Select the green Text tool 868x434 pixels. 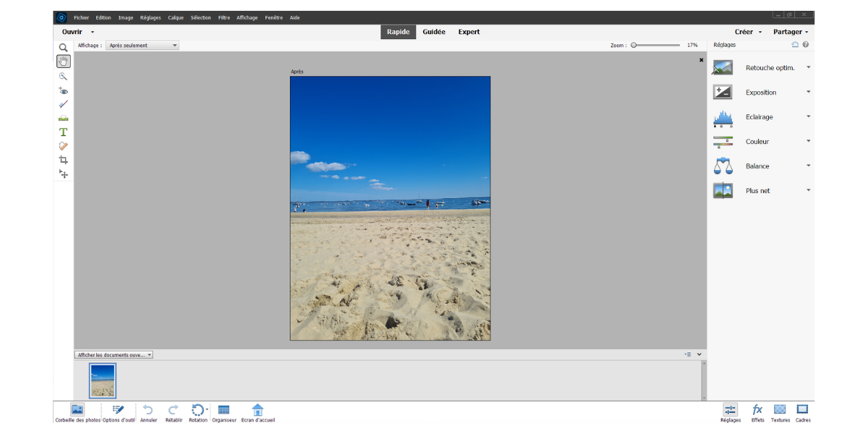coord(63,132)
